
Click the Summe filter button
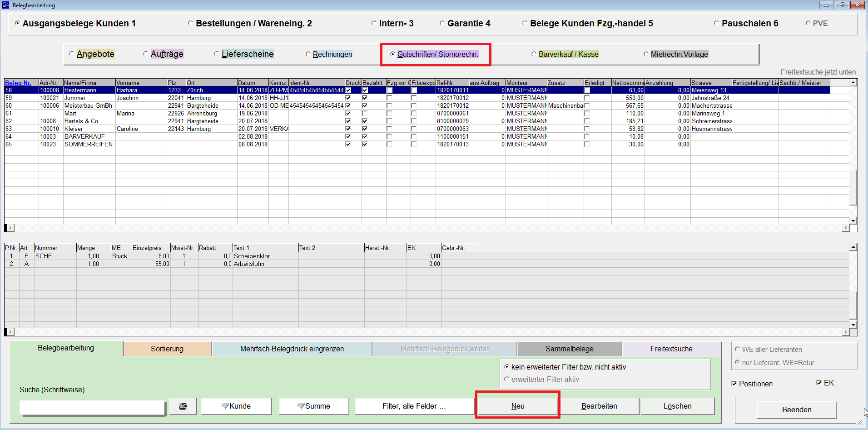point(314,406)
